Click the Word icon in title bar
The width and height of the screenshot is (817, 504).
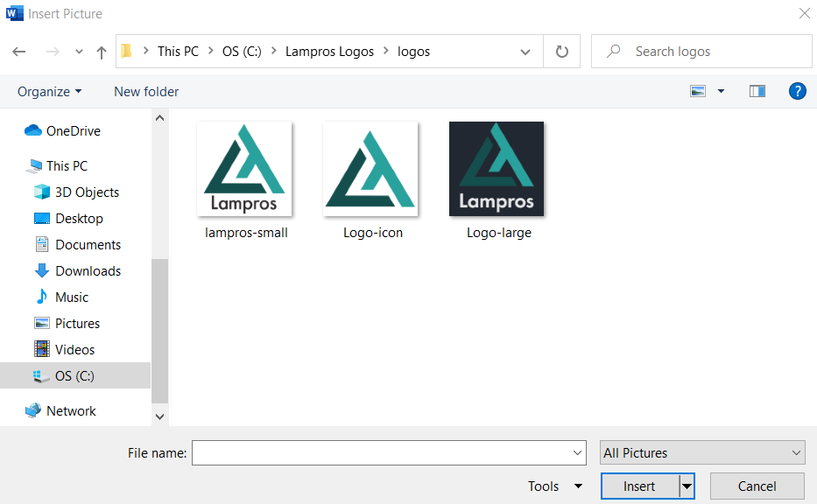click(15, 13)
